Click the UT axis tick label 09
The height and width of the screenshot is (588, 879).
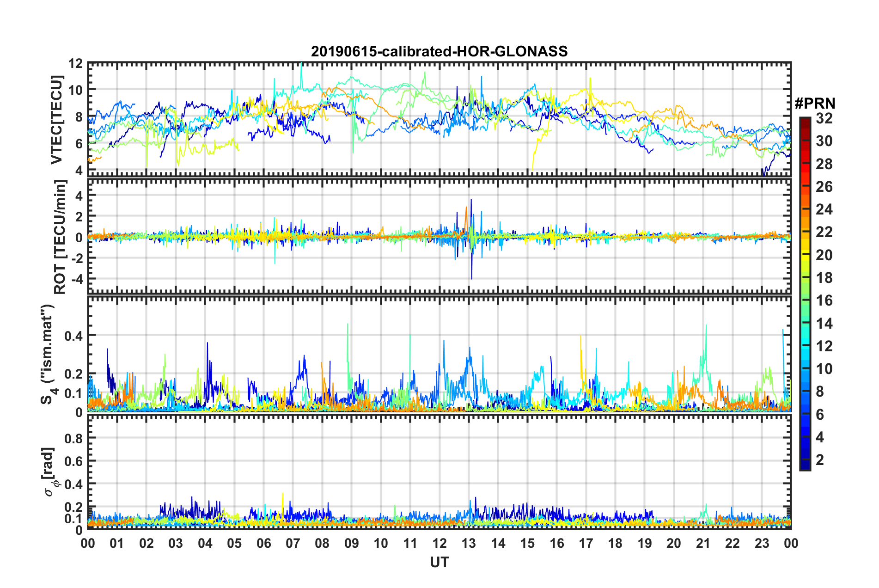click(x=352, y=543)
